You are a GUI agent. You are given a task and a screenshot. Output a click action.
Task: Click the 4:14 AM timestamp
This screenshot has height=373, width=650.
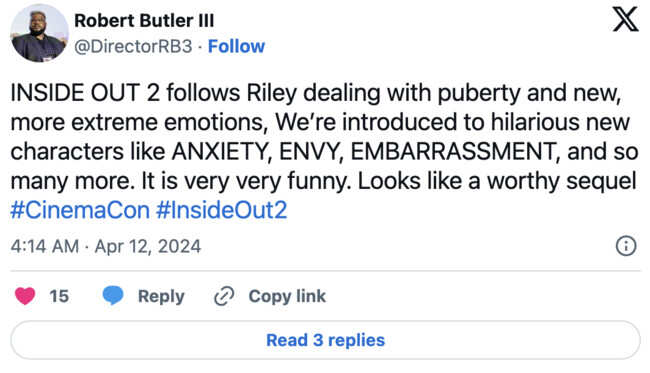click(x=45, y=247)
